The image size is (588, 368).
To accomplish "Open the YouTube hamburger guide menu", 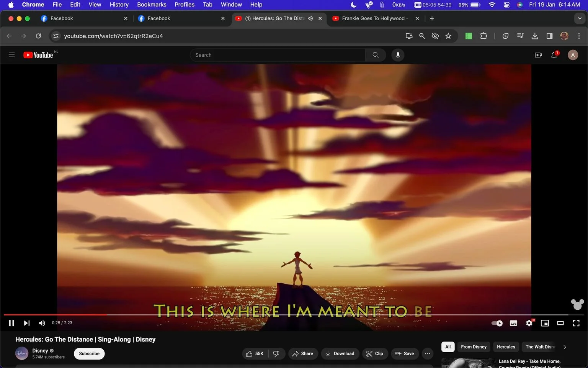I will click(x=11, y=55).
